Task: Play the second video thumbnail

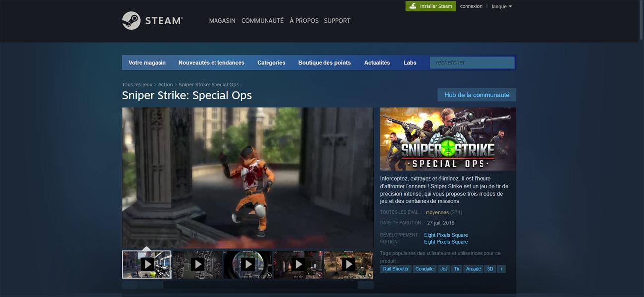Action: tap(197, 264)
